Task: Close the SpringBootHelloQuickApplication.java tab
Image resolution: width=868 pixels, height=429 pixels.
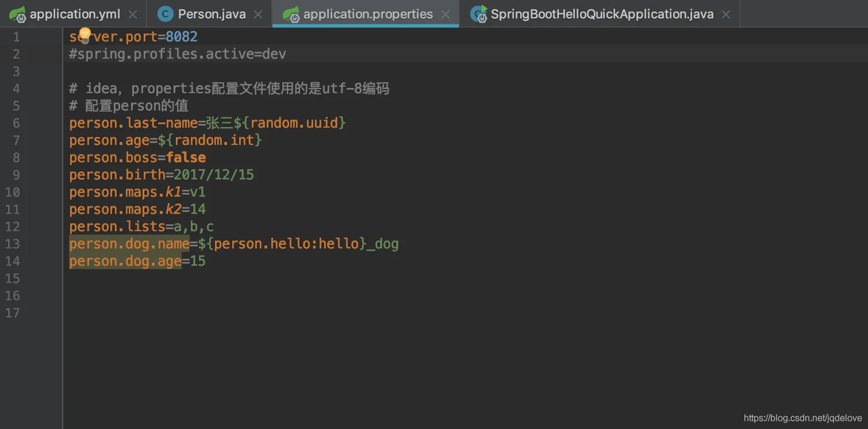Action: [726, 14]
